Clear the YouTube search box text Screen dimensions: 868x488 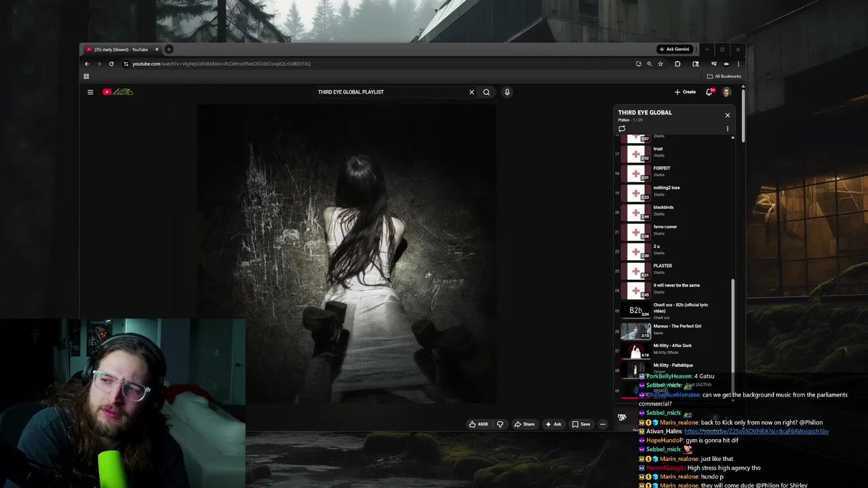[x=471, y=92]
